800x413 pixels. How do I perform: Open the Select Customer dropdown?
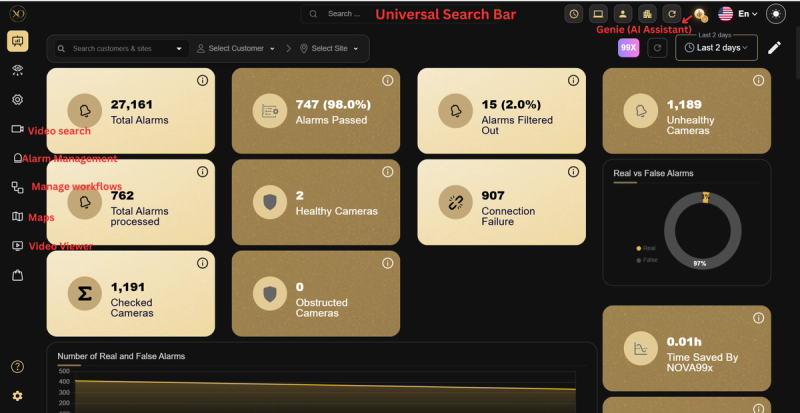[236, 48]
